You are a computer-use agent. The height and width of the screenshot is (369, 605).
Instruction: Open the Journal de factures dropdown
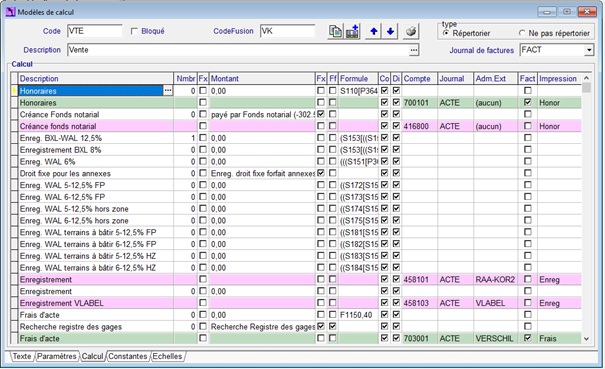click(589, 50)
